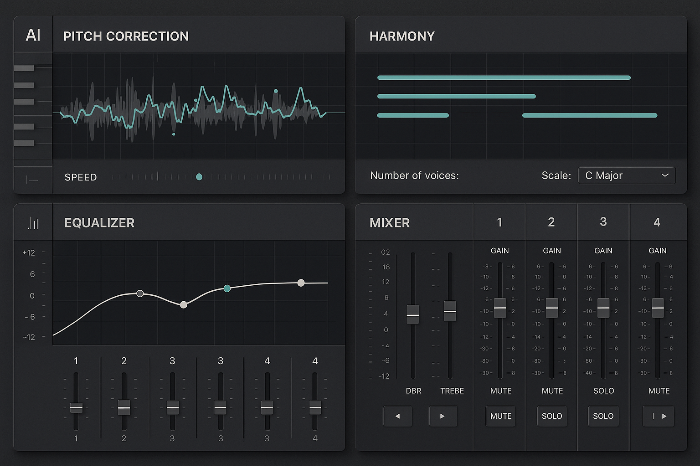Click the 'TREBE' label in Mixer

452,391
